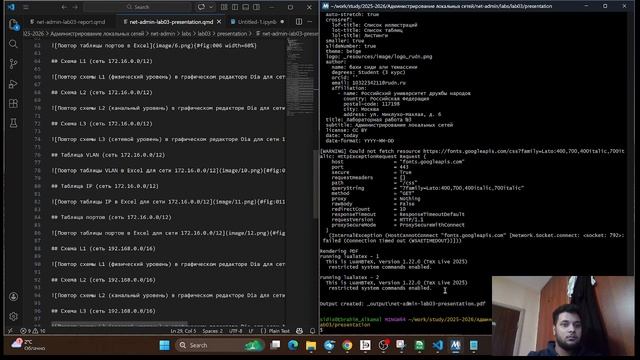Open the Accounts icon in activity bar
The image size is (640, 360).
click(13, 296)
